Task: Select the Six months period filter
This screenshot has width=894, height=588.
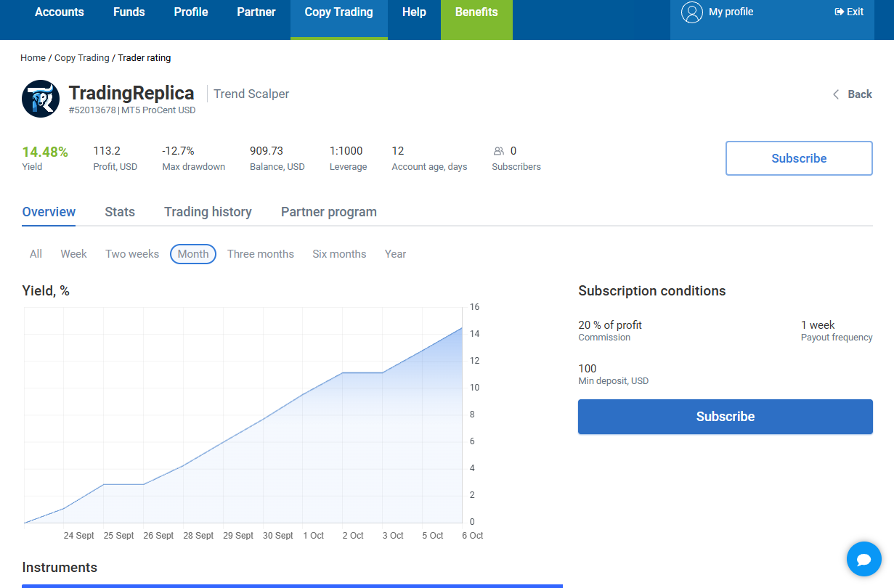Action: pos(339,254)
